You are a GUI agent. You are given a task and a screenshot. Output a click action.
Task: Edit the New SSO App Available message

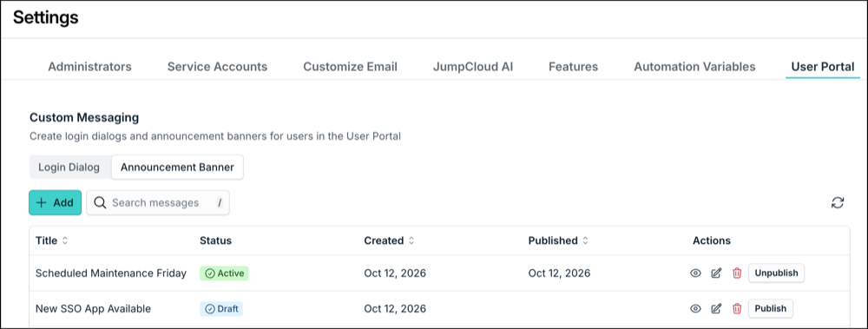coord(716,308)
